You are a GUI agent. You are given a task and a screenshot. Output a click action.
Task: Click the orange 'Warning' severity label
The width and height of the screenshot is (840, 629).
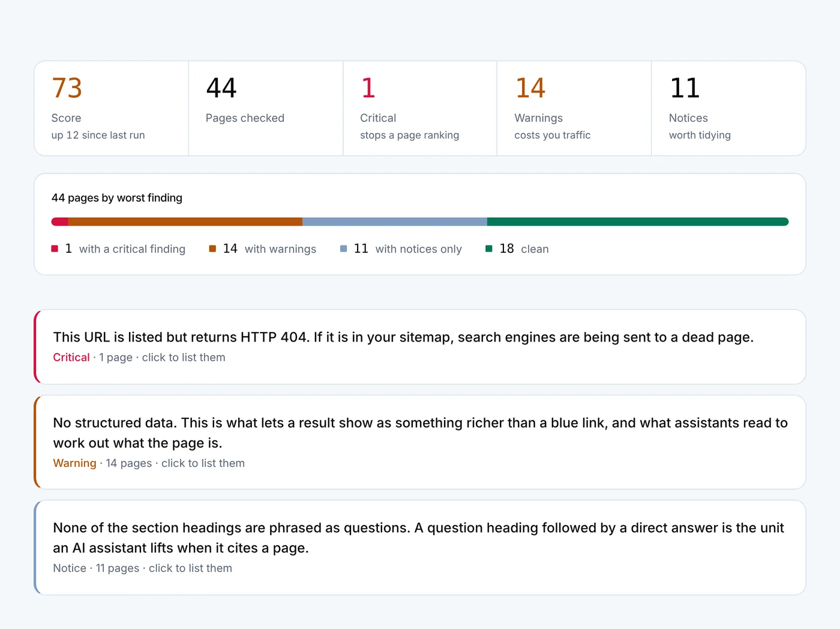[x=74, y=463]
